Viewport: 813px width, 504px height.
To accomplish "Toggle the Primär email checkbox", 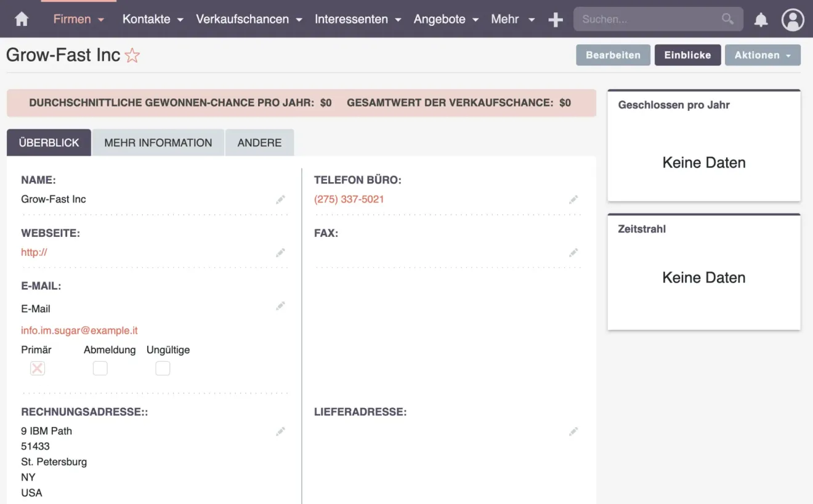I will pyautogui.click(x=37, y=367).
